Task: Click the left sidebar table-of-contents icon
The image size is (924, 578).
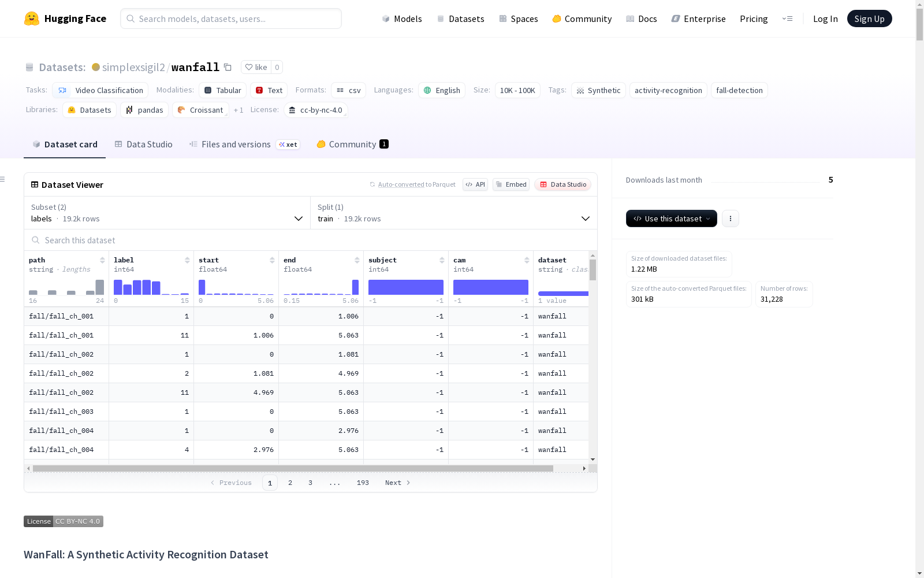Action: pos(3,179)
